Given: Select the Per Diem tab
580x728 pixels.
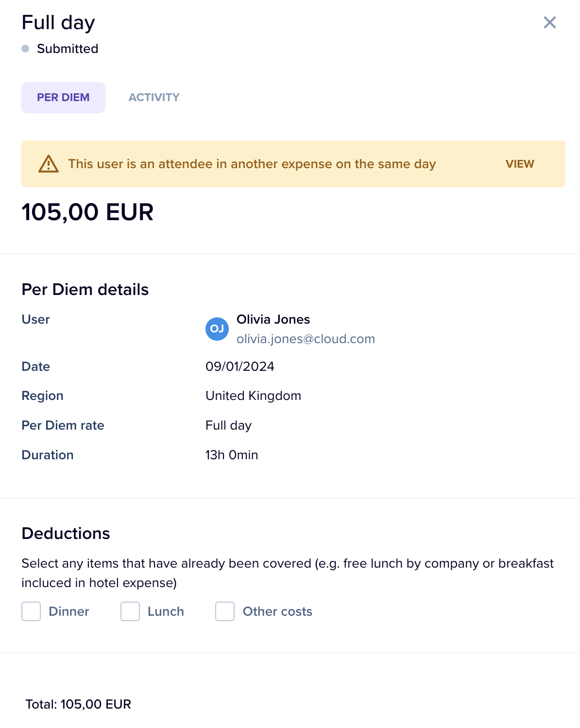Looking at the screenshot, I should [63, 98].
